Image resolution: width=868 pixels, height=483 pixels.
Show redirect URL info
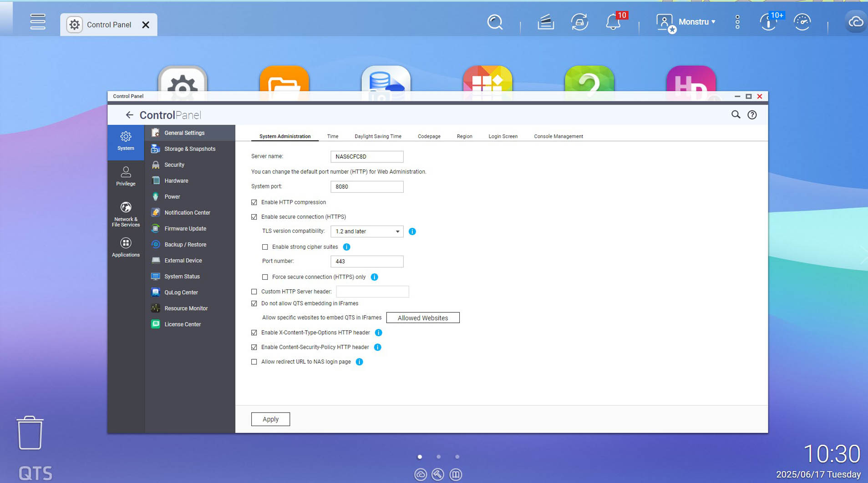point(359,362)
